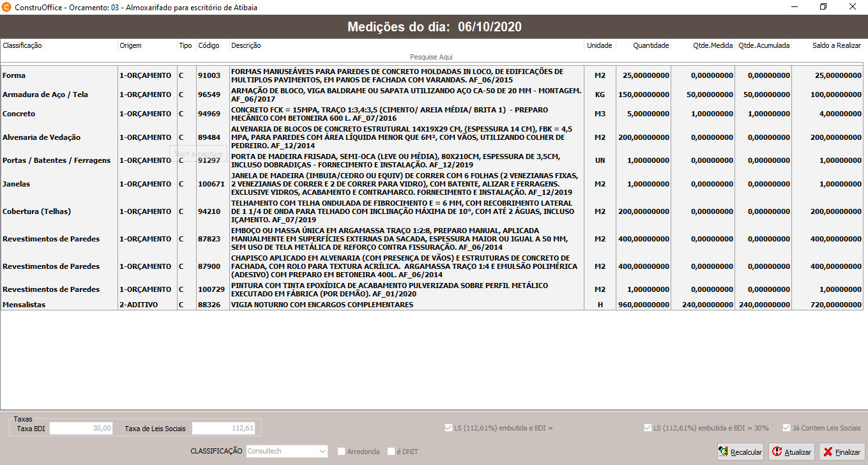Click the Medições do dia 06/10/2020 title

[x=434, y=27]
